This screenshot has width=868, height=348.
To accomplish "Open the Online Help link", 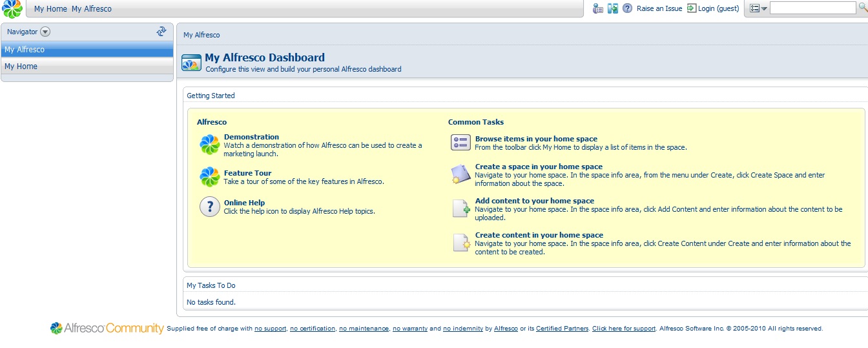I will pyautogui.click(x=244, y=203).
